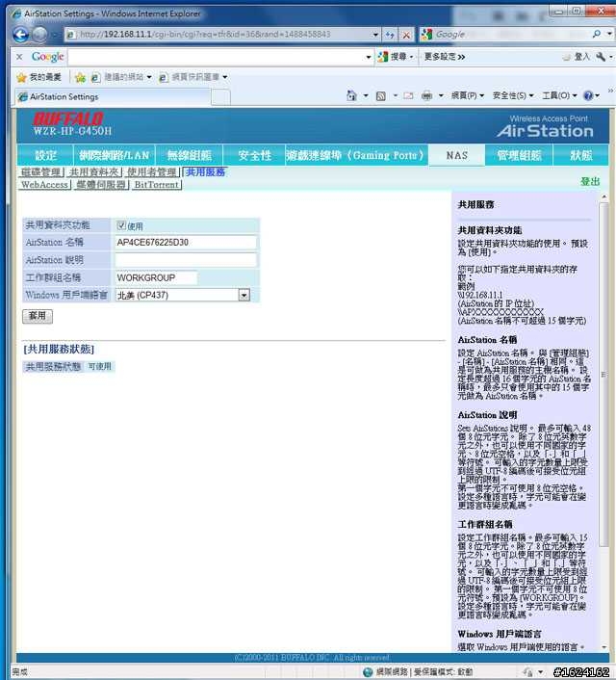616x680 pixels.
Task: Open the Tools (O) menu
Action: pyautogui.click(x=559, y=96)
